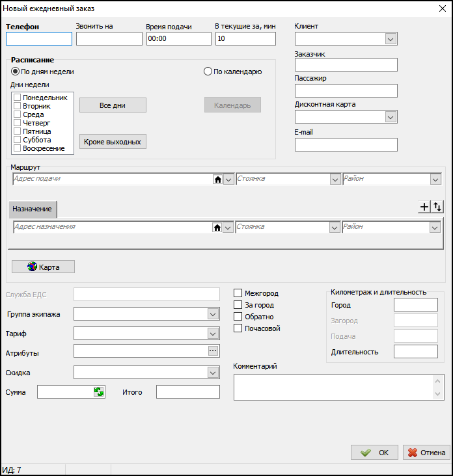This screenshot has height=476, width=453.
Task: Swap route order with arrows icon
Action: [437, 207]
